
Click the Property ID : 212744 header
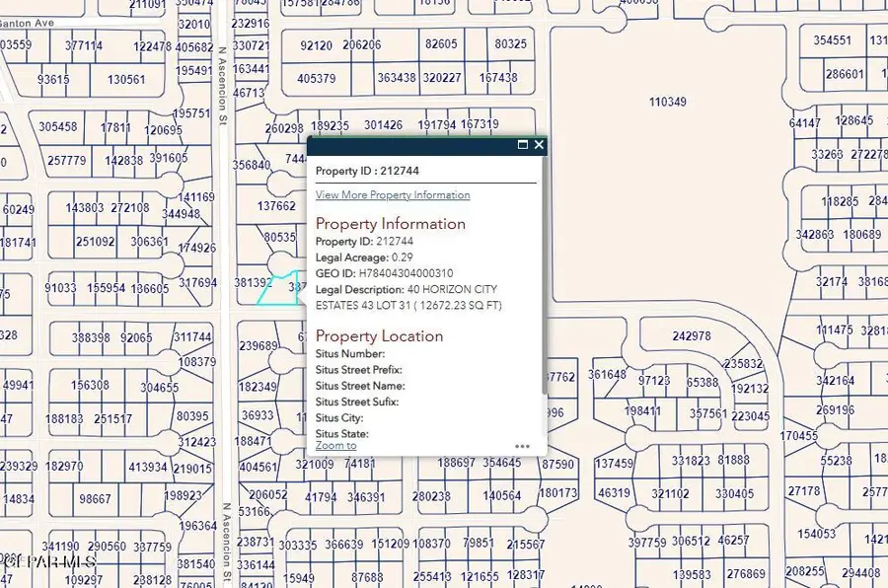pyautogui.click(x=367, y=170)
